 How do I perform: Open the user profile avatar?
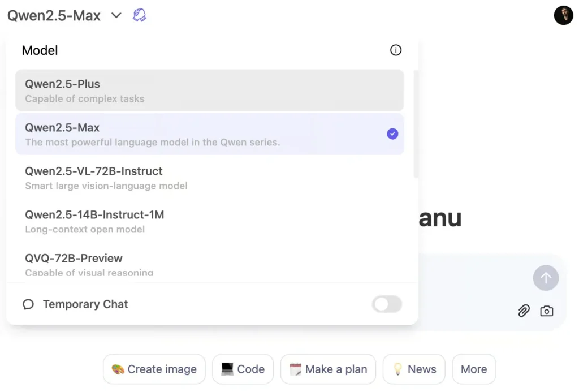tap(563, 15)
